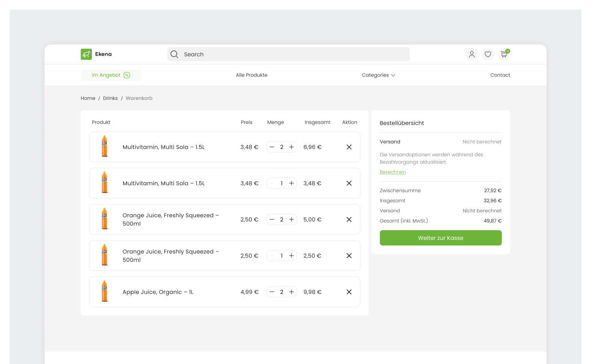Viewport: 591px width, 364px height.
Task: Click the user account icon
Action: (472, 54)
